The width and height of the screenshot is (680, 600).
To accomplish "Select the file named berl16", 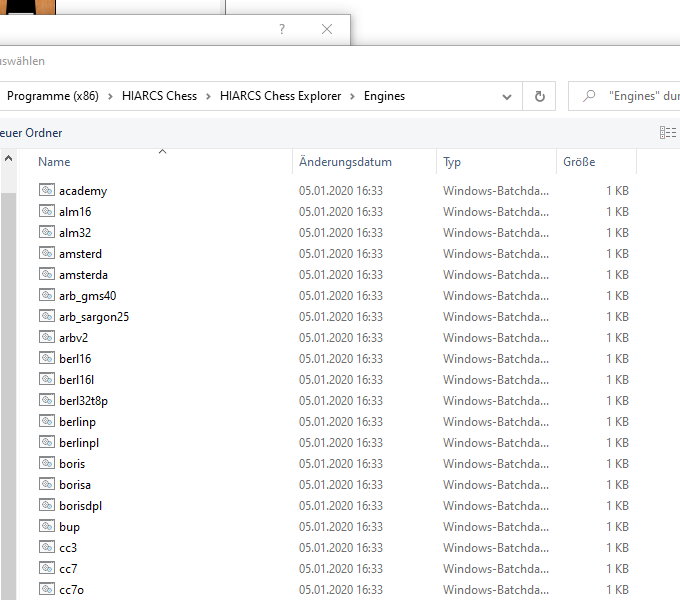I will (75, 359).
